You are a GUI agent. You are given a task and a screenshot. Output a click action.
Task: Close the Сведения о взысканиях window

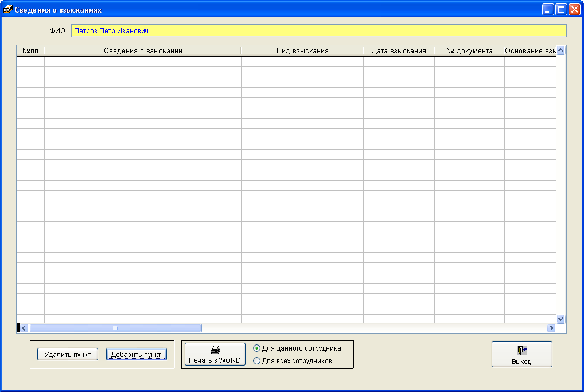(575, 9)
